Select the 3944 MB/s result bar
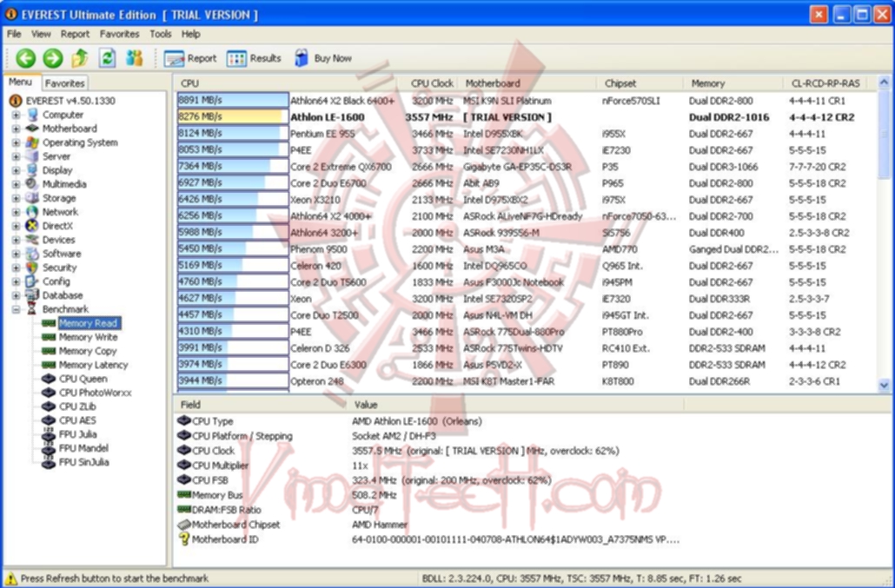 (233, 381)
